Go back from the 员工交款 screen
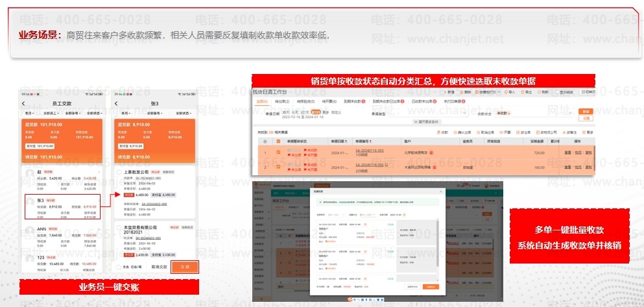This screenshot has height=307, width=644. (24, 103)
